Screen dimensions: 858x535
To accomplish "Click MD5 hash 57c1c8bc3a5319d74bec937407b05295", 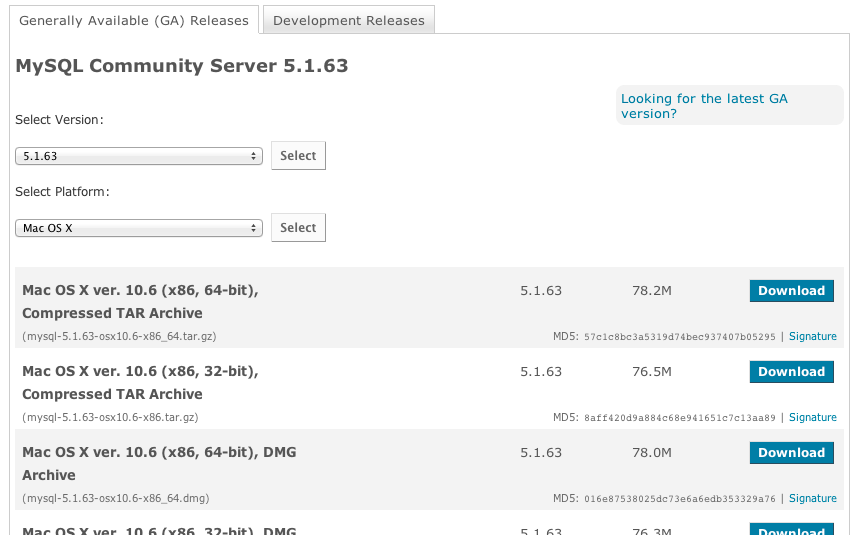I will click(x=680, y=337).
